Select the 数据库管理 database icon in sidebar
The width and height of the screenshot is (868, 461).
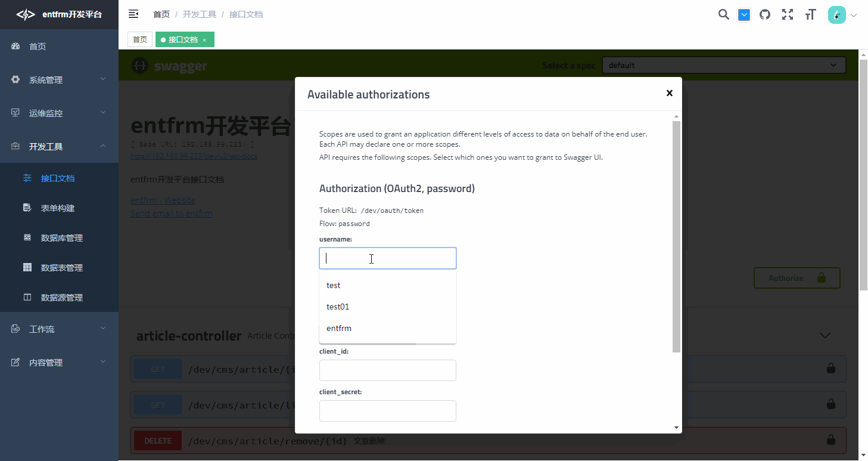point(27,237)
